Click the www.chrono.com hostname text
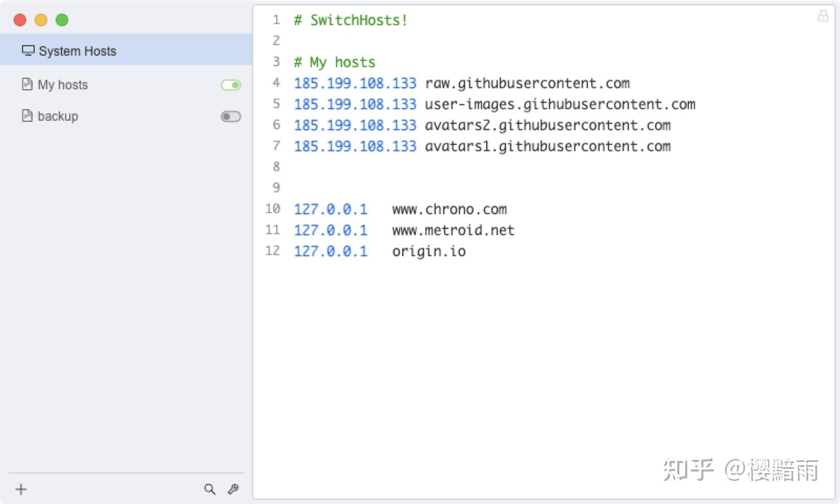This screenshot has width=840, height=504. 449,209
